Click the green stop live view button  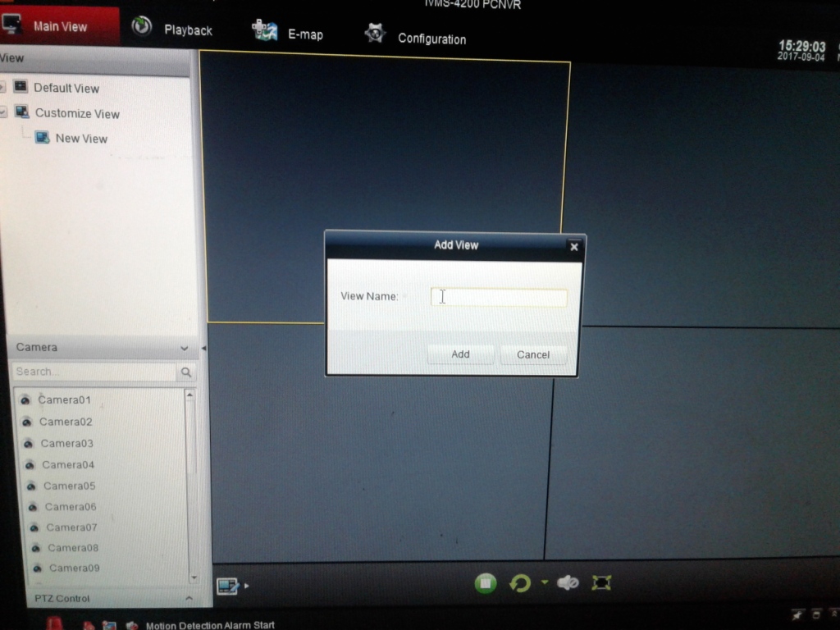pyautogui.click(x=486, y=583)
